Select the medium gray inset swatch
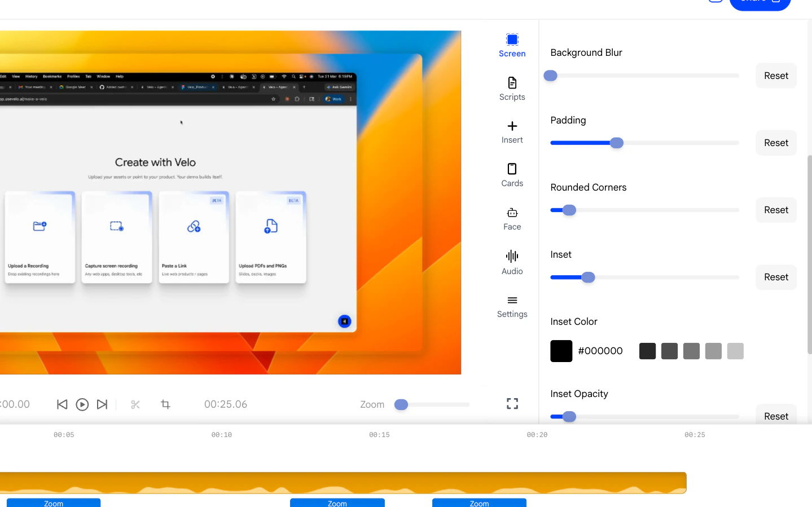The height and width of the screenshot is (507, 812). pyautogui.click(x=691, y=351)
